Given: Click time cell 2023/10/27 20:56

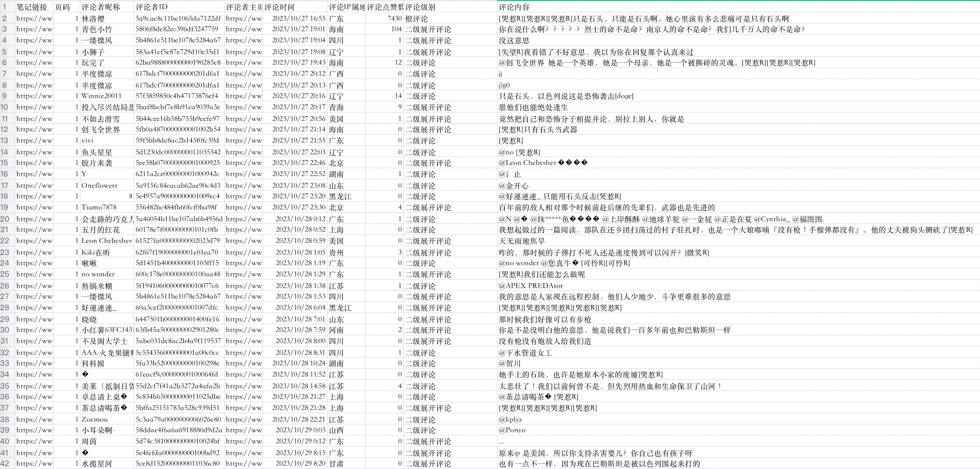Looking at the screenshot, I should point(295,118).
